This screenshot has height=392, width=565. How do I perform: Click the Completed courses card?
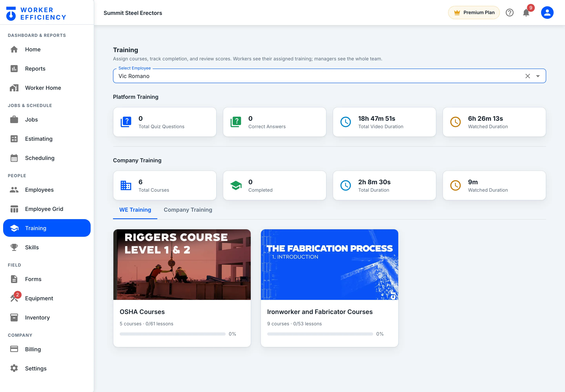point(275,185)
